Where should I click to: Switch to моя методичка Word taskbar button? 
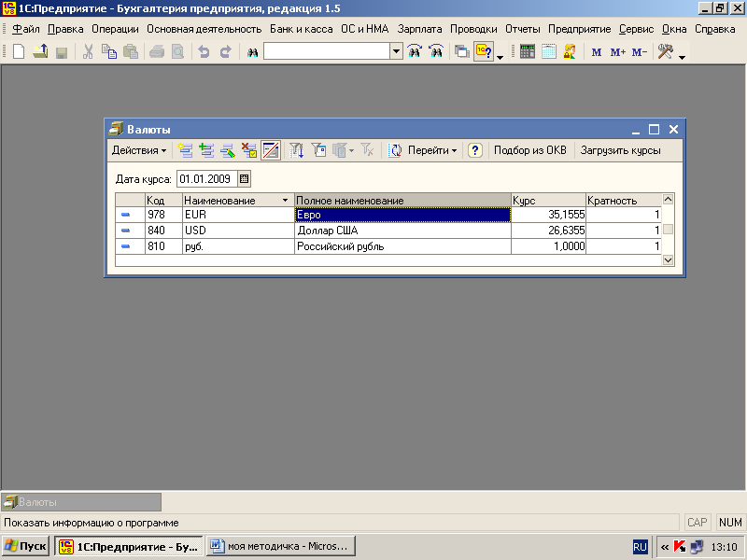282,546
